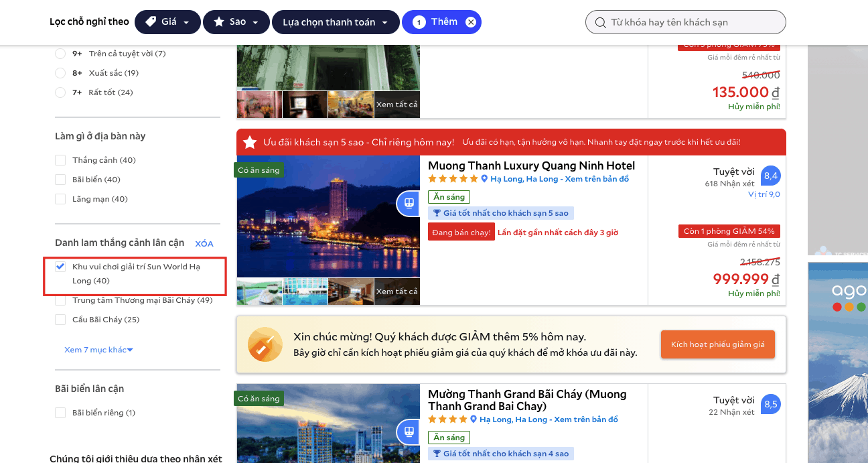The width and height of the screenshot is (868, 463).
Task: Click Giá tốt nhất cho khách sạn 4 sao badge
Action: click(501, 454)
